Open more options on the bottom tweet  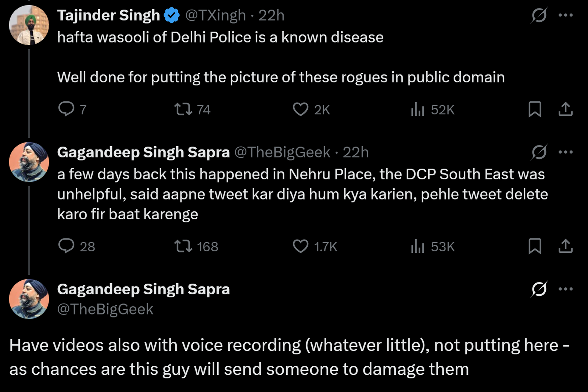click(566, 289)
